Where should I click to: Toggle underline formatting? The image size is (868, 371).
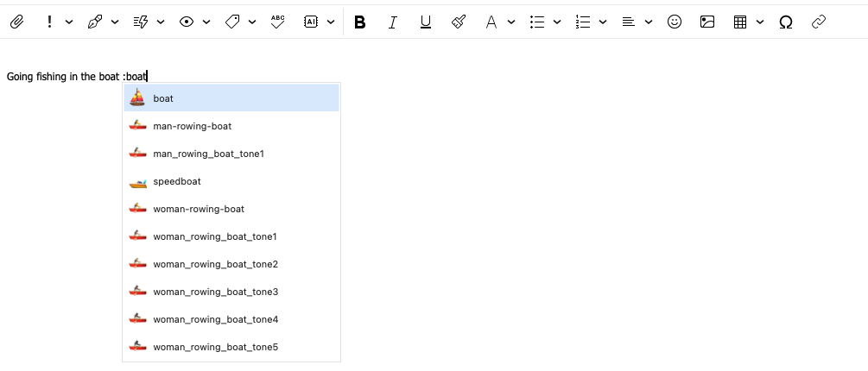[x=425, y=22]
